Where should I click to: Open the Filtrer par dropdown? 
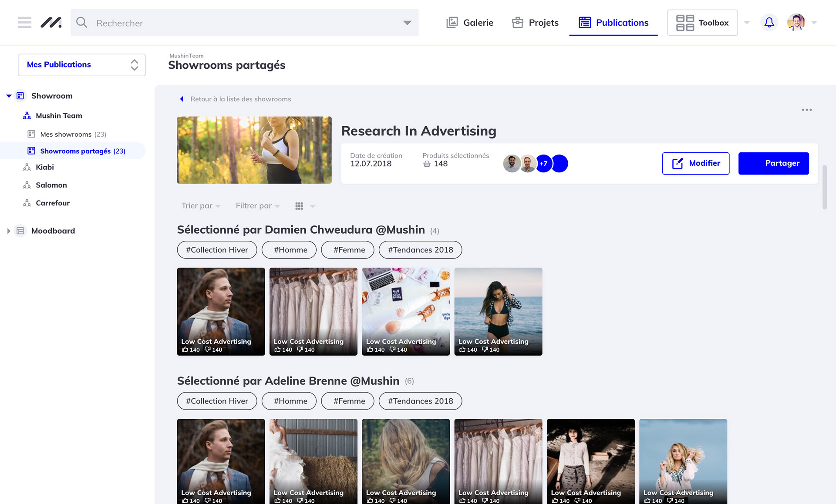[x=257, y=206]
